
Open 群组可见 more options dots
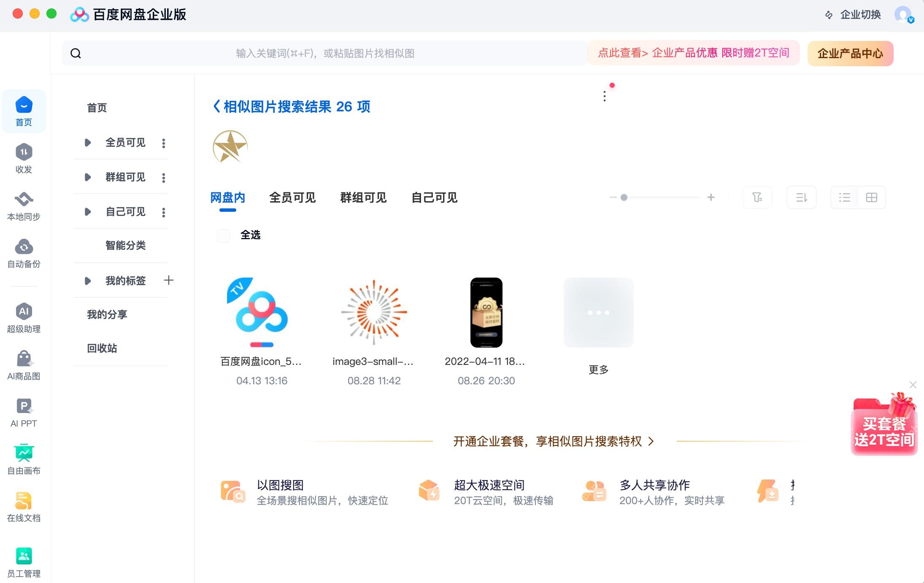(164, 178)
